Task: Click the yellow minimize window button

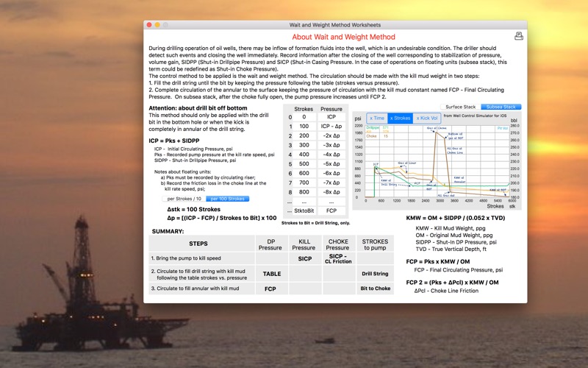Action: 157,25
